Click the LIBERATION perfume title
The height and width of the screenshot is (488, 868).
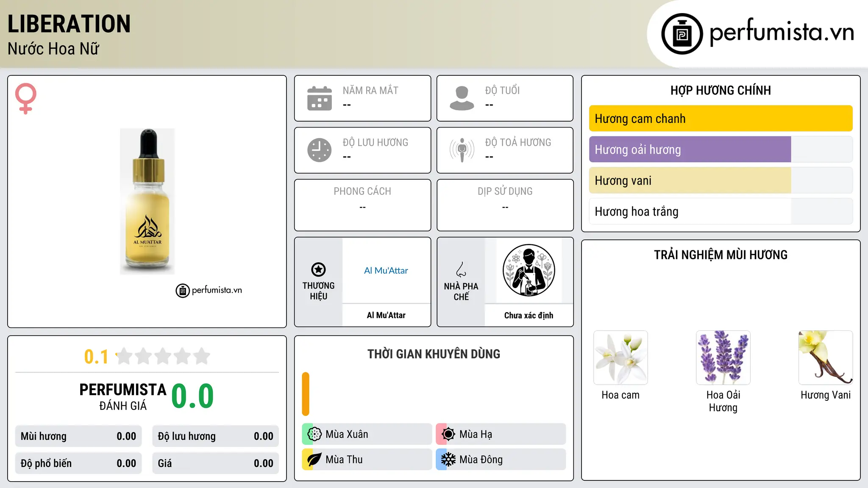click(69, 24)
